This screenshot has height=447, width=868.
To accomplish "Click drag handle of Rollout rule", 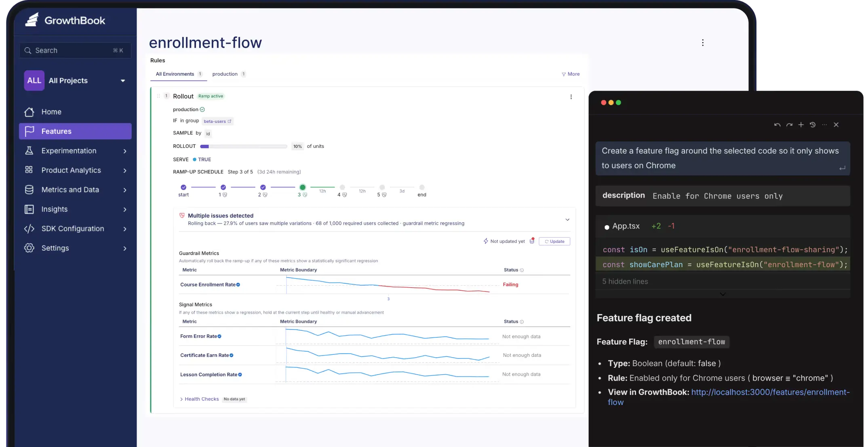I will pos(158,96).
